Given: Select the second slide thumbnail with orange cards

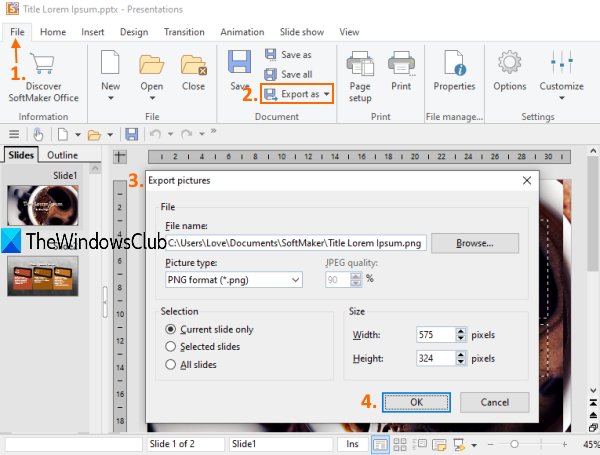Looking at the screenshot, I should pos(43,276).
